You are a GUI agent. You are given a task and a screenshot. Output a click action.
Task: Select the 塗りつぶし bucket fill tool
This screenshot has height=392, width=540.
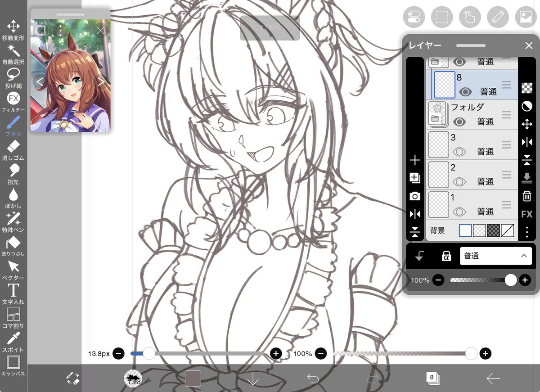point(13,246)
